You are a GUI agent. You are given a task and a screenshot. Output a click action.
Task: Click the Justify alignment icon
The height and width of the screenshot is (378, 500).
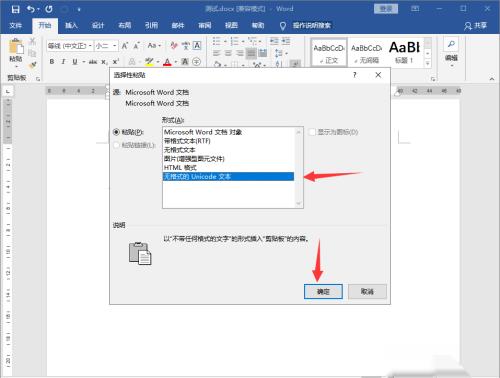coord(251,53)
